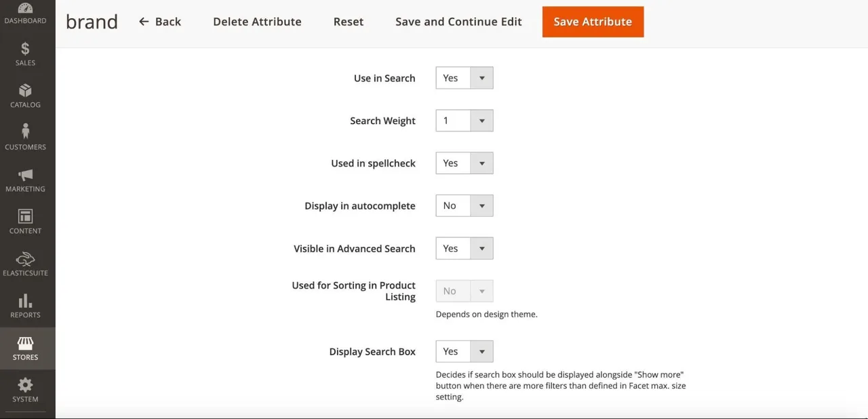Open the Dashboard sidebar icon

tap(25, 9)
